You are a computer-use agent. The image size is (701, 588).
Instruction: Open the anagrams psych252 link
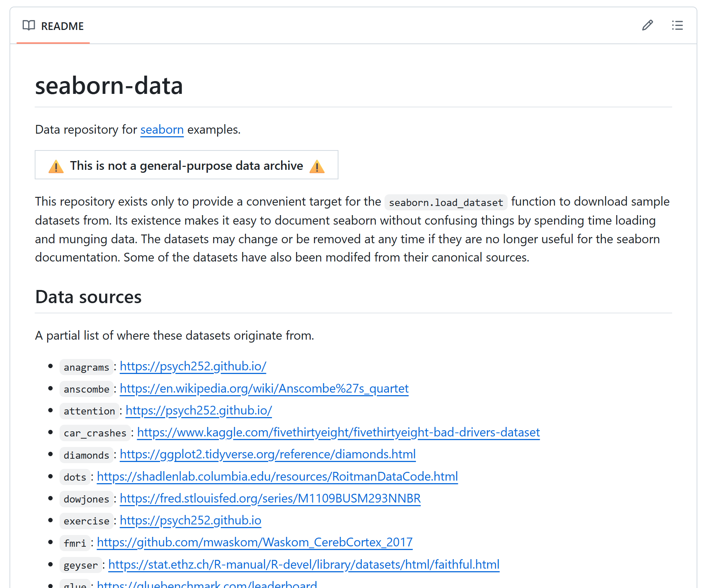193,366
